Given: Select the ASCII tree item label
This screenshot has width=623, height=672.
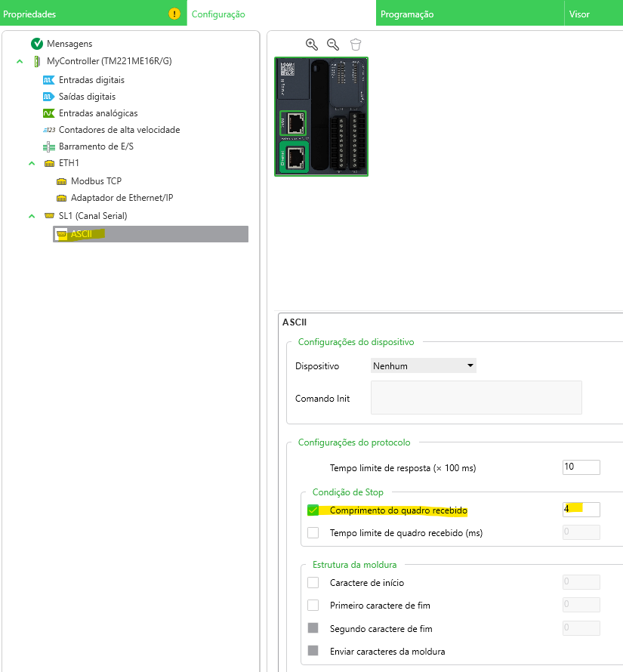Looking at the screenshot, I should click(81, 234).
